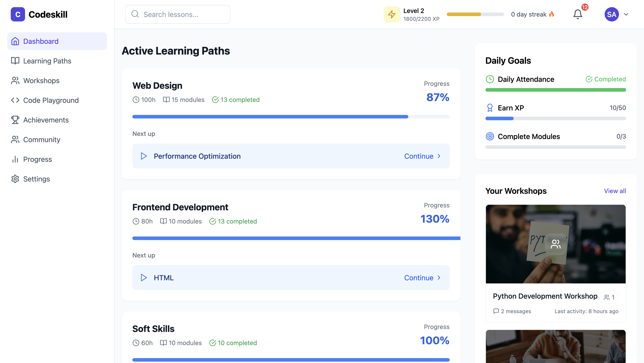Click the chevron next to Web Design Continue
This screenshot has width=644, height=363.
tap(439, 156)
